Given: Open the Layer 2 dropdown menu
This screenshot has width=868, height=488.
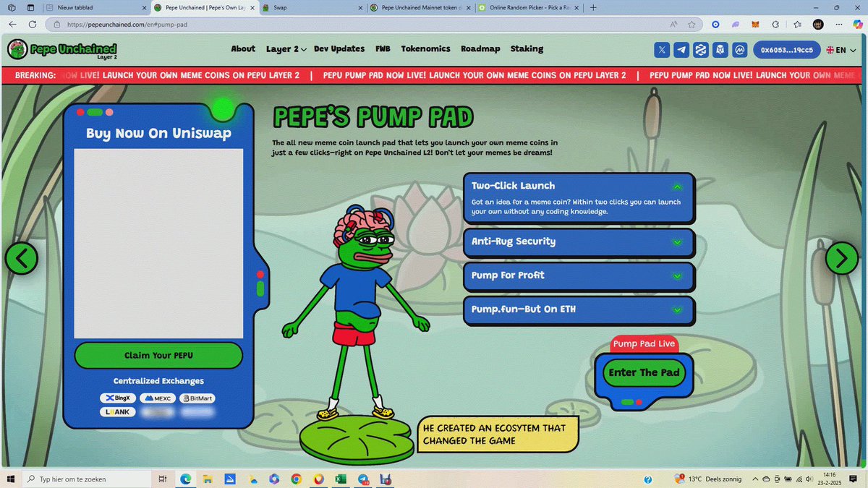Looking at the screenshot, I should click(286, 49).
